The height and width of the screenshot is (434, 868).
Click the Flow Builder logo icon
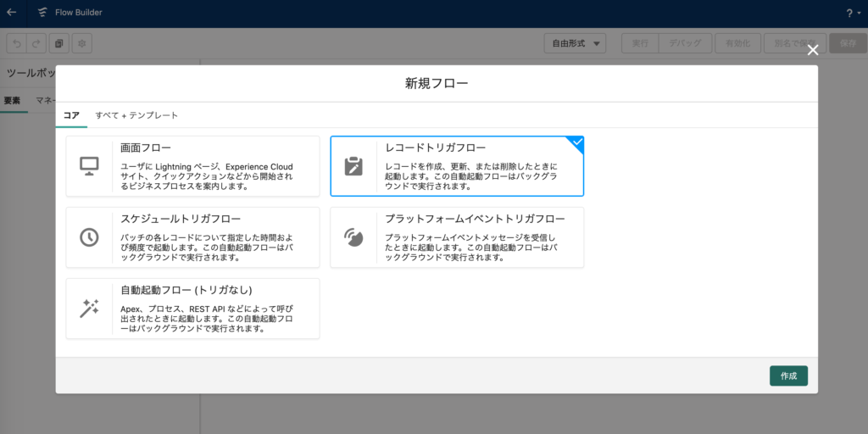[42, 13]
